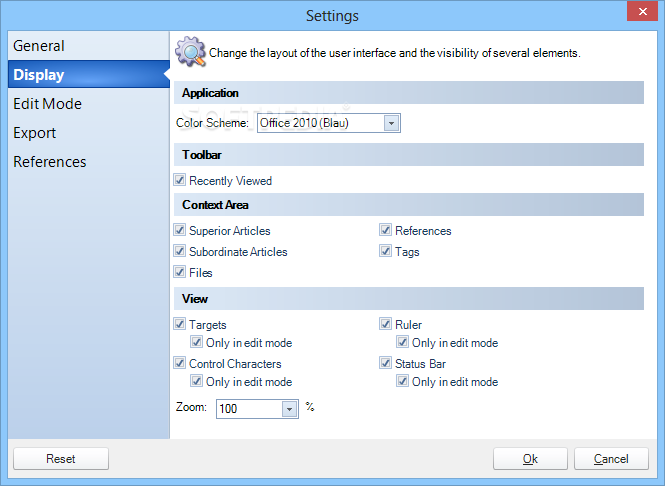Click the Office 2010 (Blau) combo box
The height and width of the screenshot is (486, 665).
point(329,123)
